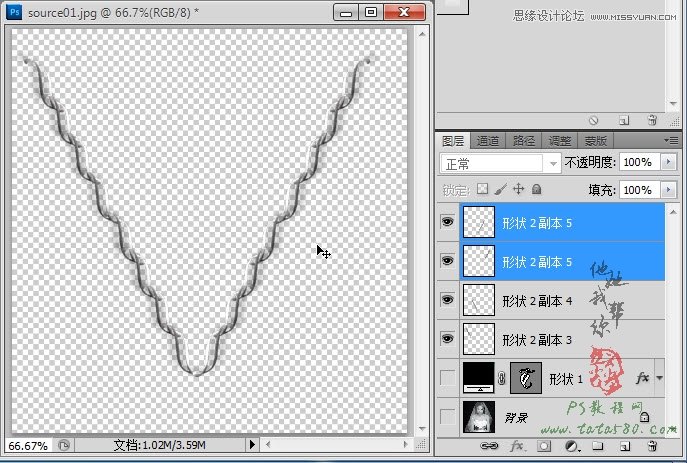The image size is (687, 463).
Task: Toggle lock transparent pixels
Action: (x=482, y=189)
